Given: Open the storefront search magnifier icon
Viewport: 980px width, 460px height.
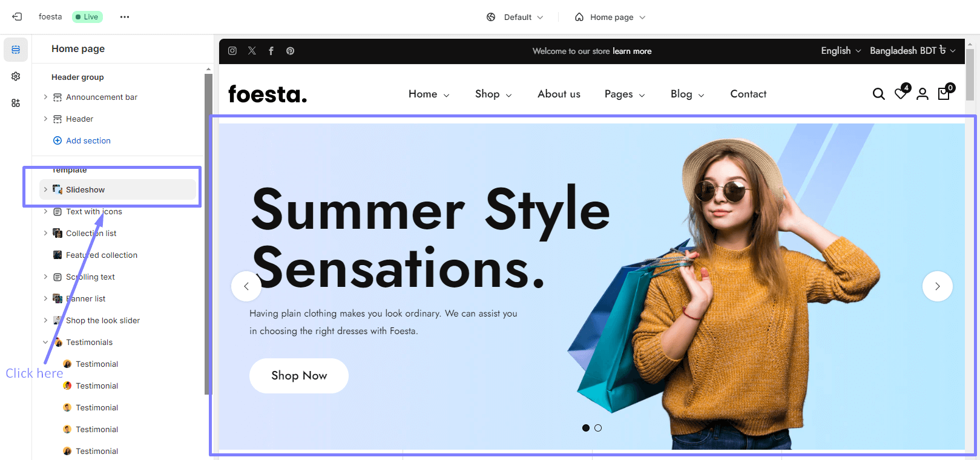Looking at the screenshot, I should (879, 94).
